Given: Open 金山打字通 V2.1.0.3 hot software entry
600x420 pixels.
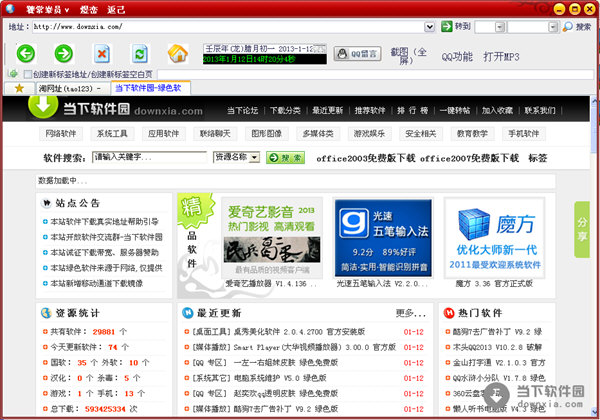Looking at the screenshot, I should point(499,363).
